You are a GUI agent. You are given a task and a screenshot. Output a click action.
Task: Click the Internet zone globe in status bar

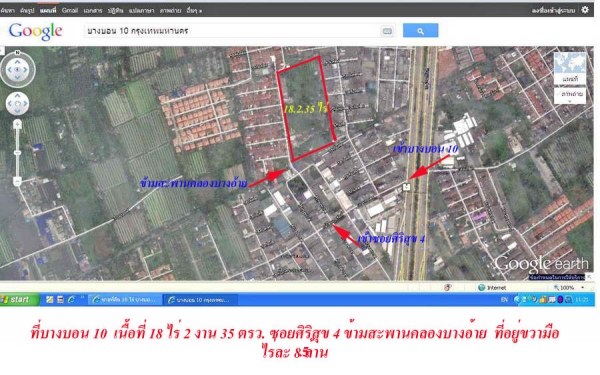tap(481, 287)
